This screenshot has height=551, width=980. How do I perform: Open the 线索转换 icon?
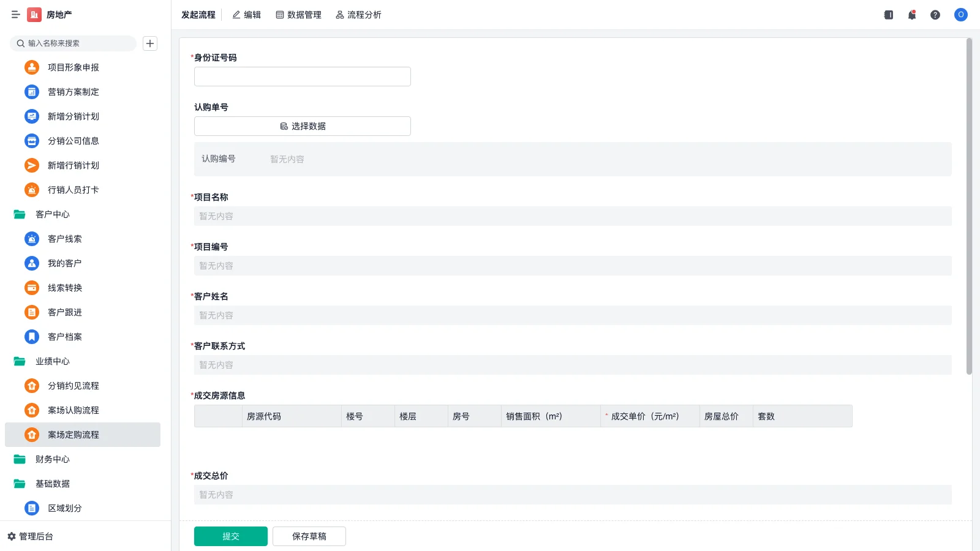pyautogui.click(x=32, y=288)
